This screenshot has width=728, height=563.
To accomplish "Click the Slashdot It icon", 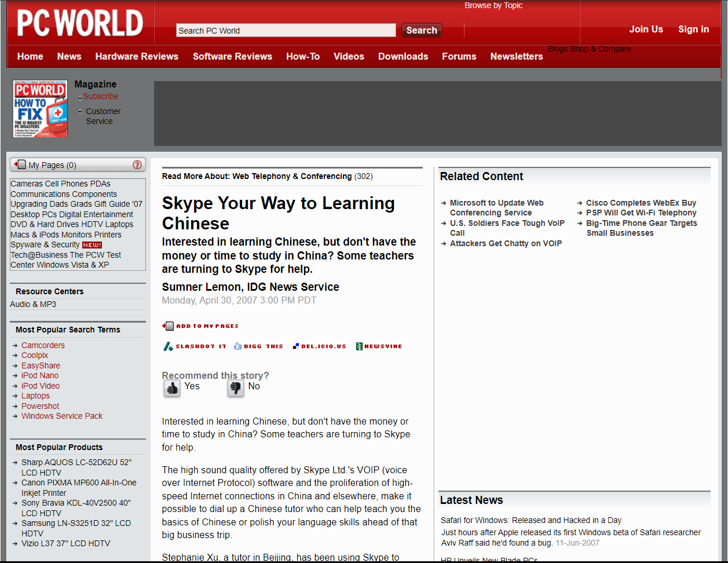I will 168,346.
